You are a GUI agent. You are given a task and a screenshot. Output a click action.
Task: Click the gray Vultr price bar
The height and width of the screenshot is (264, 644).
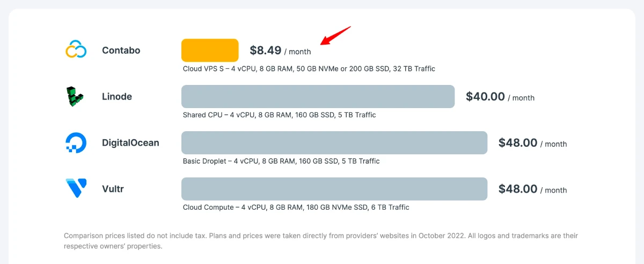(x=334, y=189)
